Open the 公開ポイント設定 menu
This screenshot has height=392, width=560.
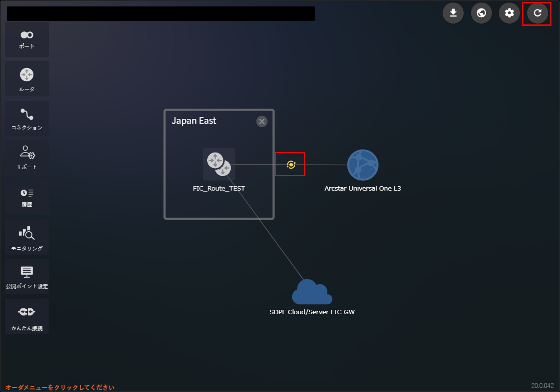coord(27,277)
